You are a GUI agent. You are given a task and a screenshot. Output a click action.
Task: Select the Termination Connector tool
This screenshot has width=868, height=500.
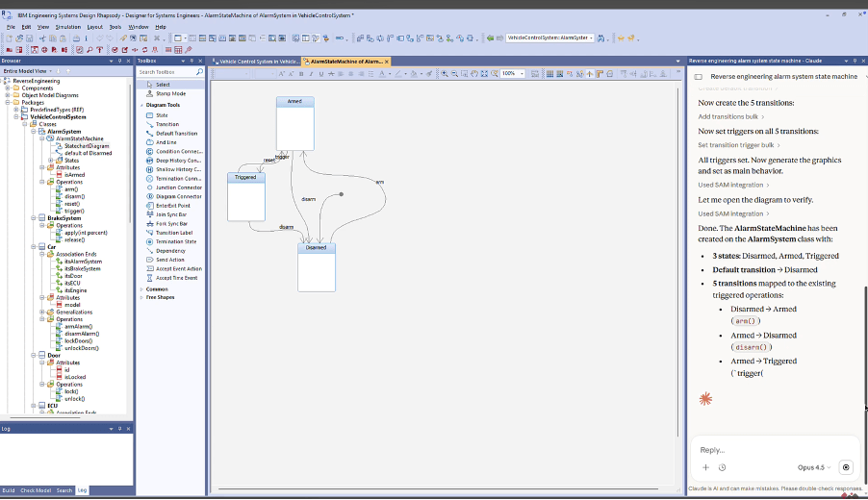point(173,178)
